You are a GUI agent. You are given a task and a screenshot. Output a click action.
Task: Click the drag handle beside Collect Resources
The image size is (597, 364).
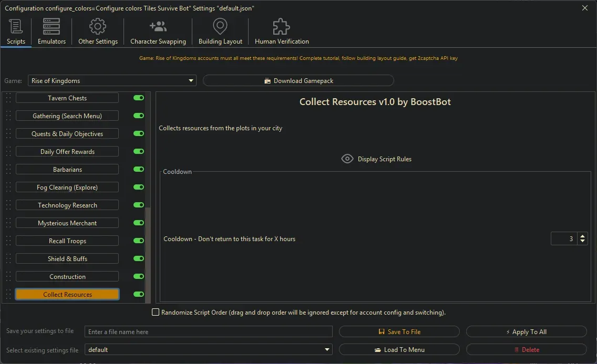[x=7, y=294]
